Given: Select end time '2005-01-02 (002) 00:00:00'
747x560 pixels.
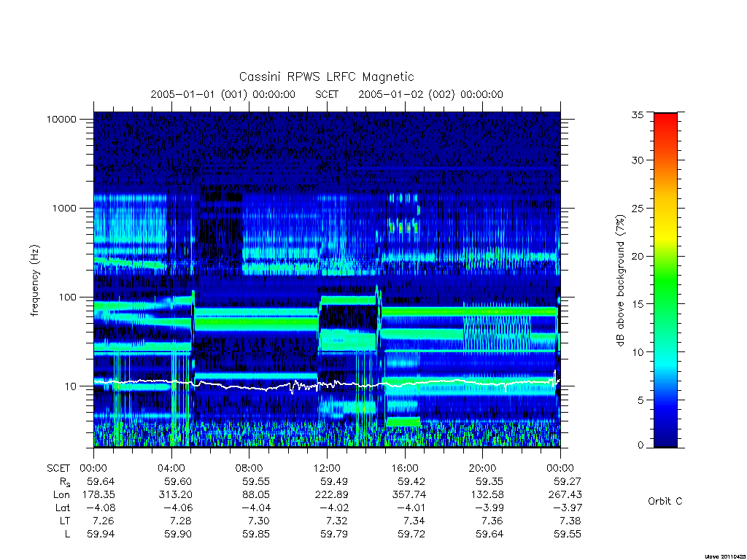Looking at the screenshot, I should 430,94.
